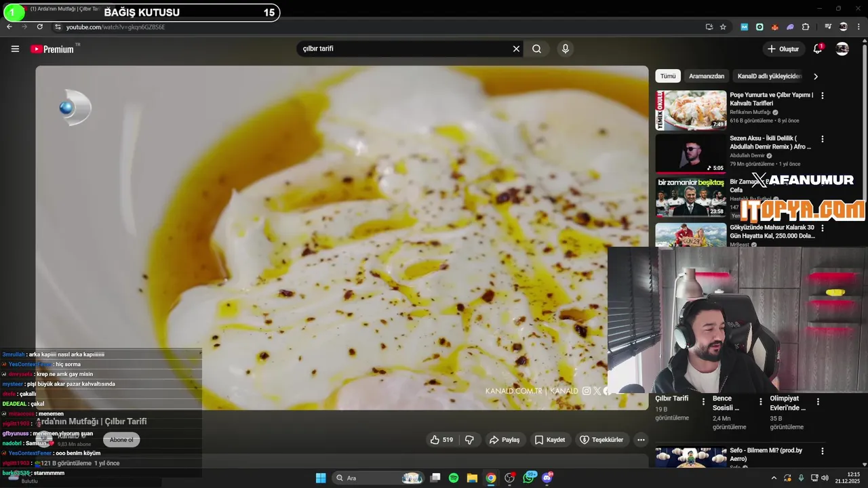Reload the page in browser toolbar
This screenshot has height=488, width=868.
coord(40,27)
